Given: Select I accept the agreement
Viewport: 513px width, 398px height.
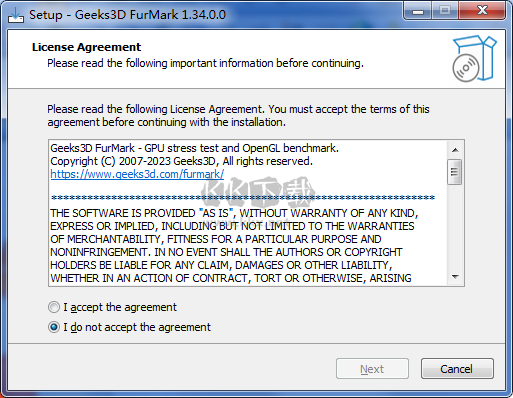Looking at the screenshot, I should pyautogui.click(x=54, y=307).
